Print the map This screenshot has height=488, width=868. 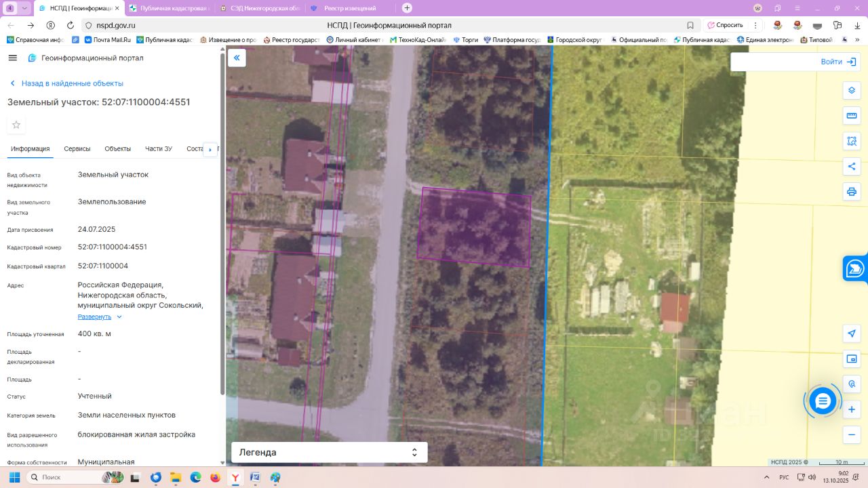[x=852, y=191]
